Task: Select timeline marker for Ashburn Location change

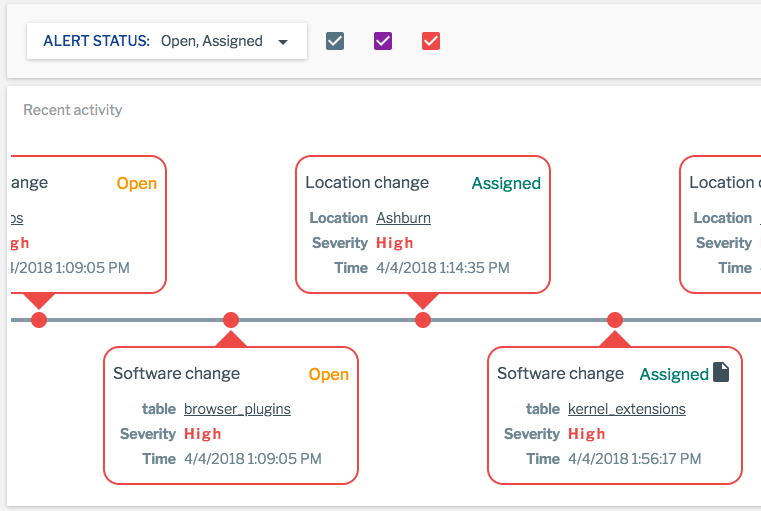Action: (x=423, y=320)
